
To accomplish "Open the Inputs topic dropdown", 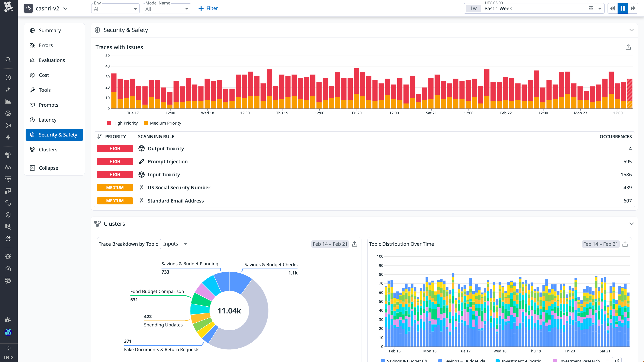I will pyautogui.click(x=175, y=244).
